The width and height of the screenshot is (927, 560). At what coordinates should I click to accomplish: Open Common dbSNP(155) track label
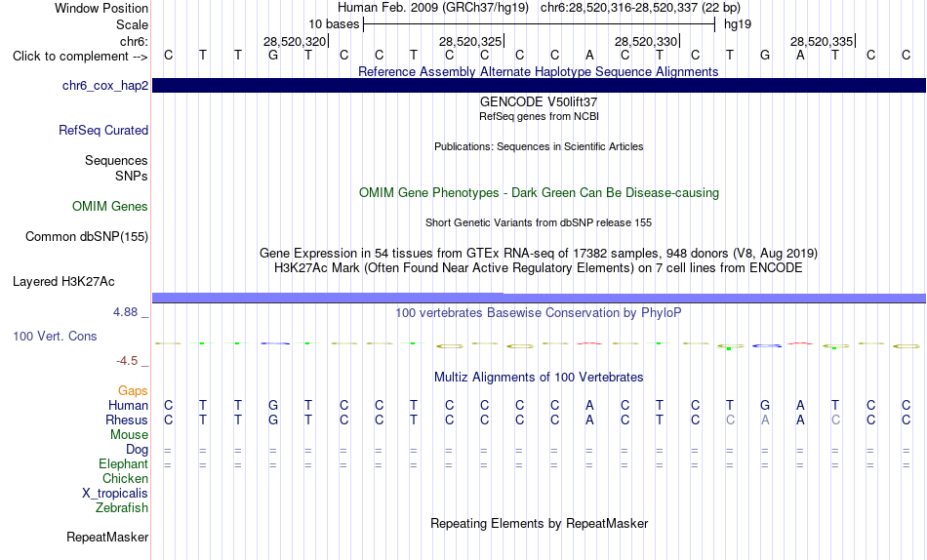point(87,236)
